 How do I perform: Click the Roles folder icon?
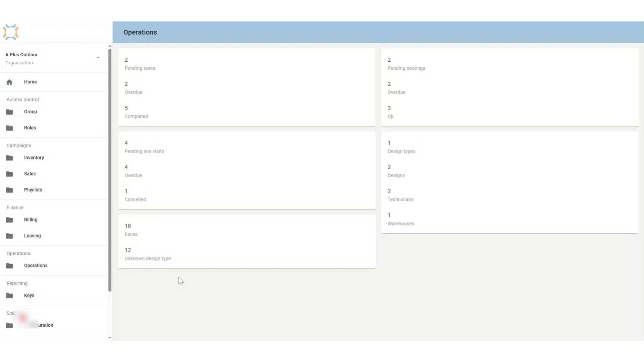(x=9, y=128)
